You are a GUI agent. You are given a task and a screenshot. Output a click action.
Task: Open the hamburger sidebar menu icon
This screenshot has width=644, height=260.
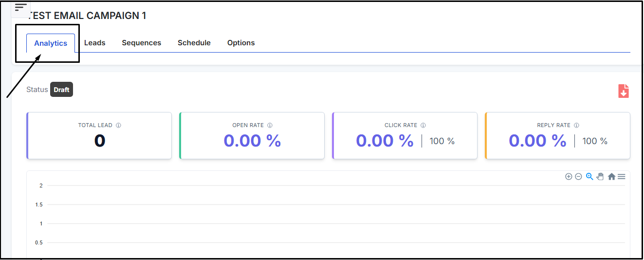(20, 7)
